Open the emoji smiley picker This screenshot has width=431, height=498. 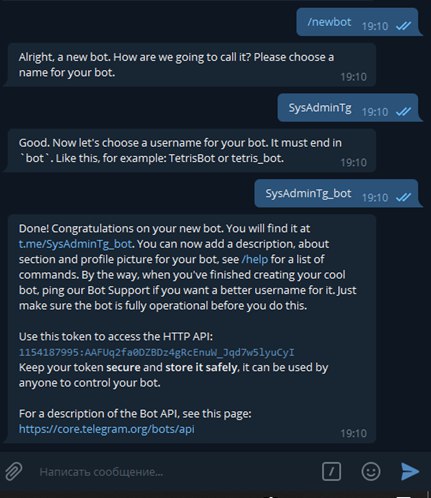[371, 471]
